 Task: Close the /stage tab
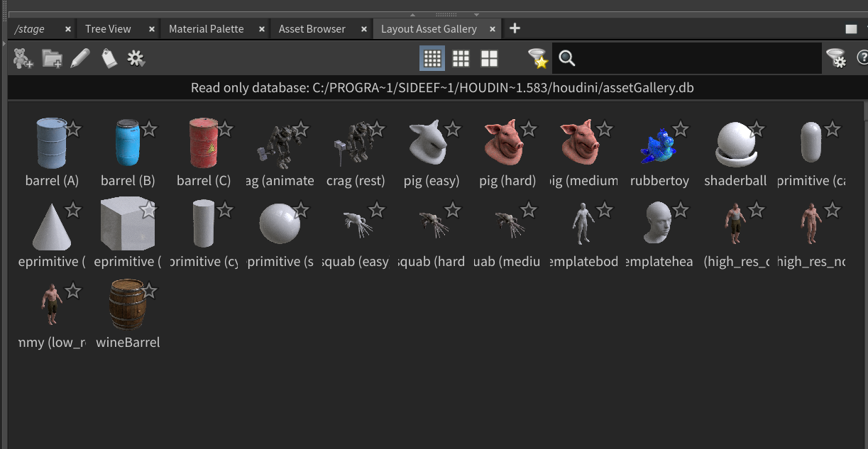point(68,29)
